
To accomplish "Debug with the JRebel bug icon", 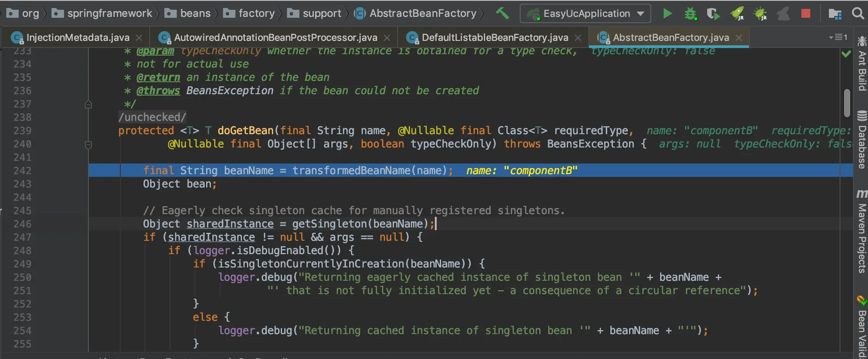I will [x=760, y=14].
